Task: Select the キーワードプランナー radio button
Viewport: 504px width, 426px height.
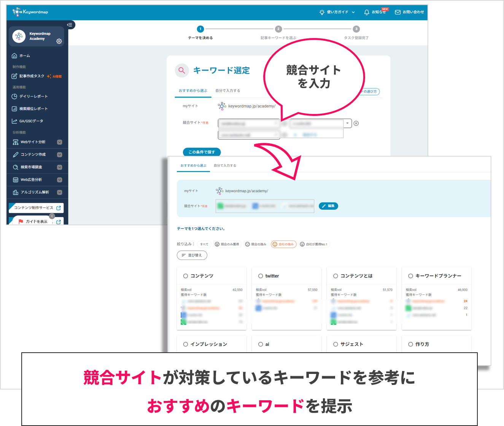Action: pos(410,276)
